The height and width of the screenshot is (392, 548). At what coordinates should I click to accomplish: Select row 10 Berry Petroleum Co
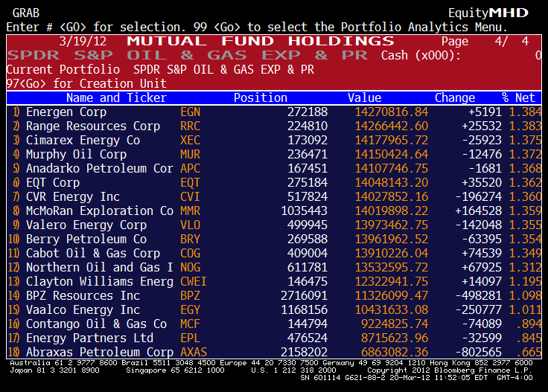274,239
